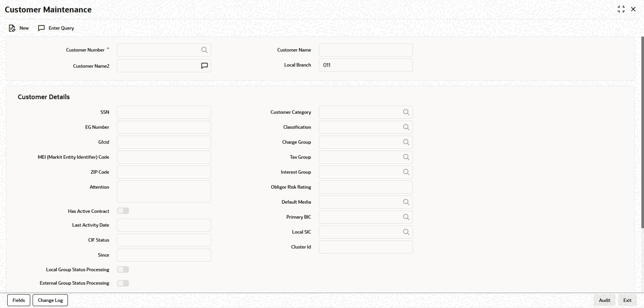Click the Cluster Id field
This screenshot has height=308, width=644.
pyautogui.click(x=366, y=247)
